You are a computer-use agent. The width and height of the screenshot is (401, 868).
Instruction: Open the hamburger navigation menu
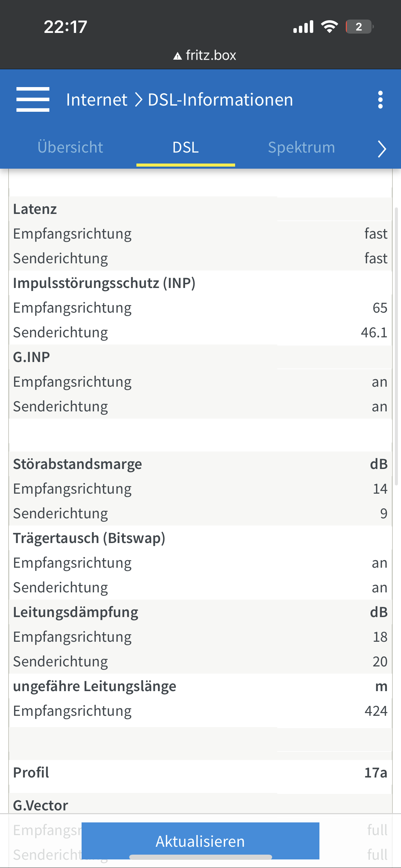click(x=33, y=99)
